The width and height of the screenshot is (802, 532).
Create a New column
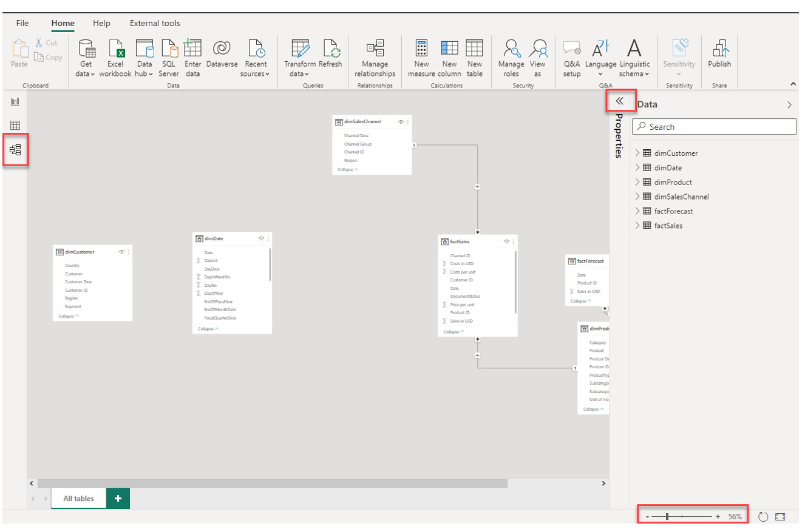tap(449, 59)
